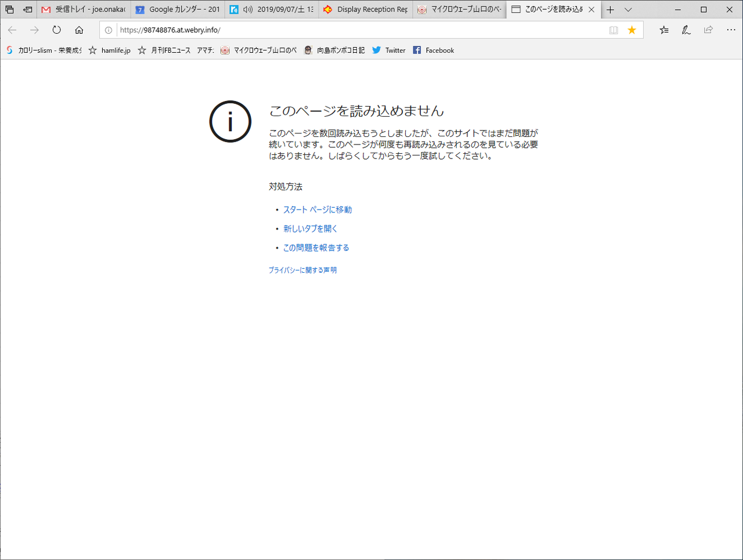Open the Settings and more ellipsis menu
Viewport: 743px width, 560px height.
(x=731, y=30)
